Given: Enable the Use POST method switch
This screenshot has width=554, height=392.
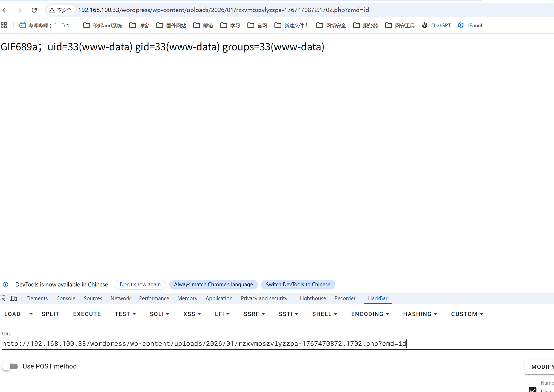Looking at the screenshot, I should [x=10, y=366].
